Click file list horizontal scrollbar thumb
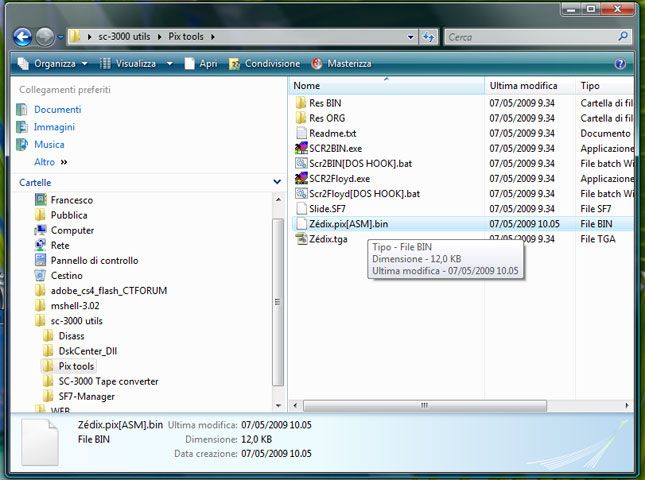The width and height of the screenshot is (645, 480). pyautogui.click(x=425, y=406)
